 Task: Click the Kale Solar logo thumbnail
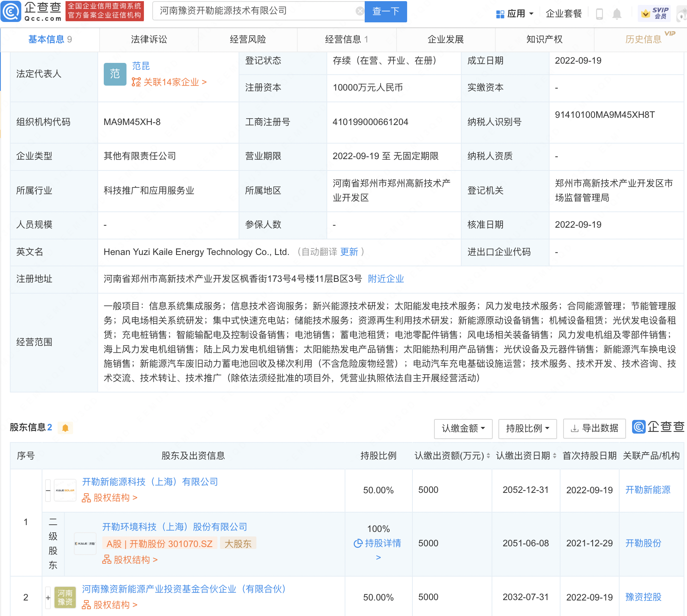point(65,490)
